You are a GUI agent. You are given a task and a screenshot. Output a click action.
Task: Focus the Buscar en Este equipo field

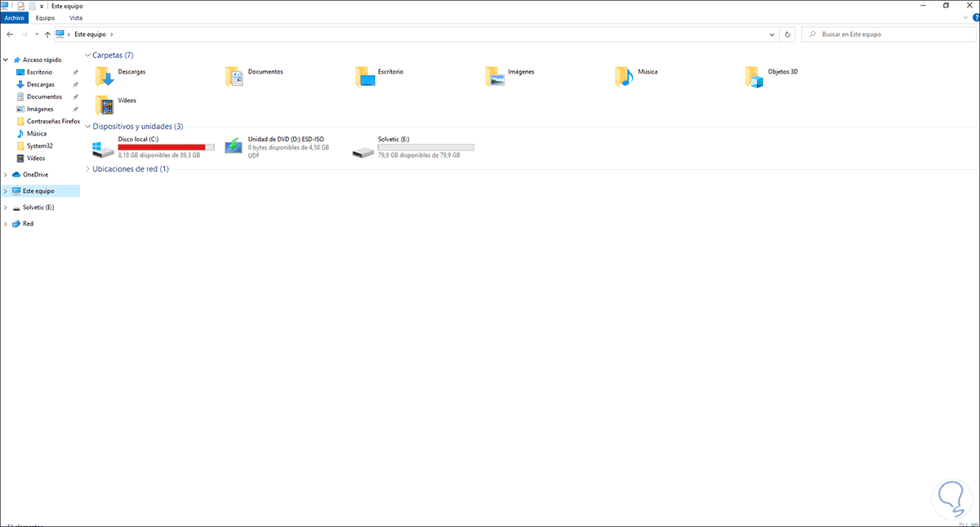pyautogui.click(x=889, y=34)
